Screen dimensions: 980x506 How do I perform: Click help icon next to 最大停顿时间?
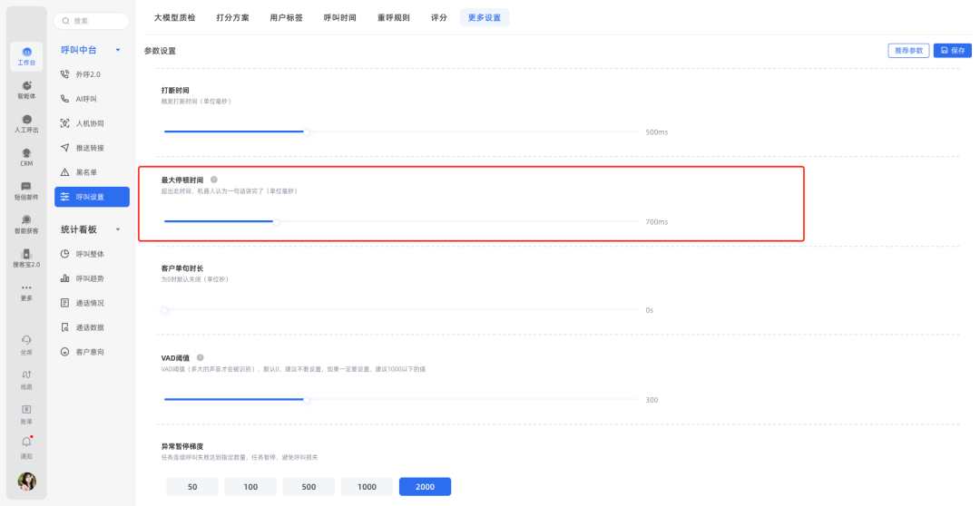pyautogui.click(x=214, y=180)
